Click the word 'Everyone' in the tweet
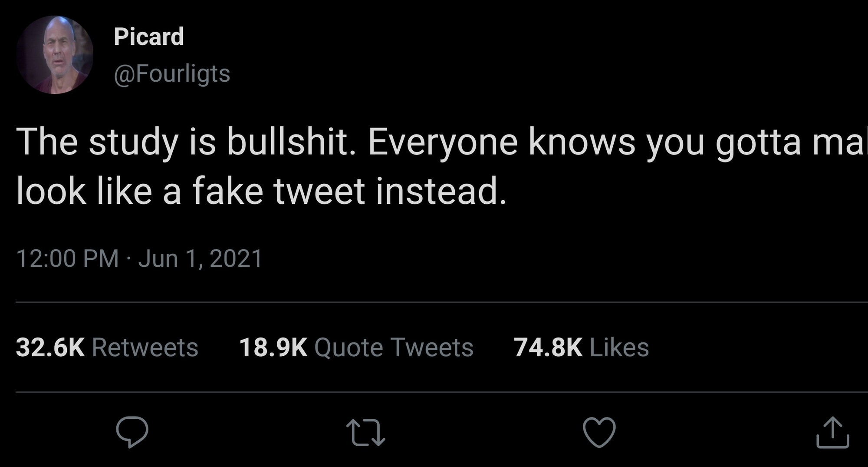 443,142
